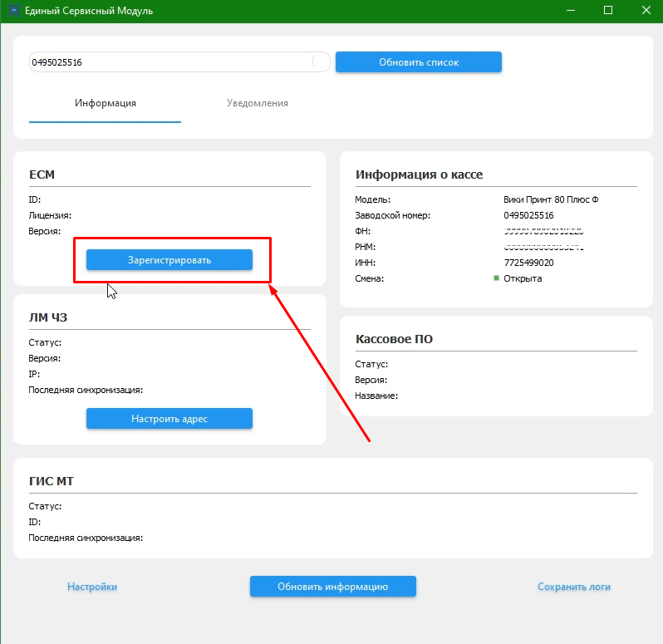663x644 pixels.
Task: Click Обновить информацию button
Action: pyautogui.click(x=333, y=586)
